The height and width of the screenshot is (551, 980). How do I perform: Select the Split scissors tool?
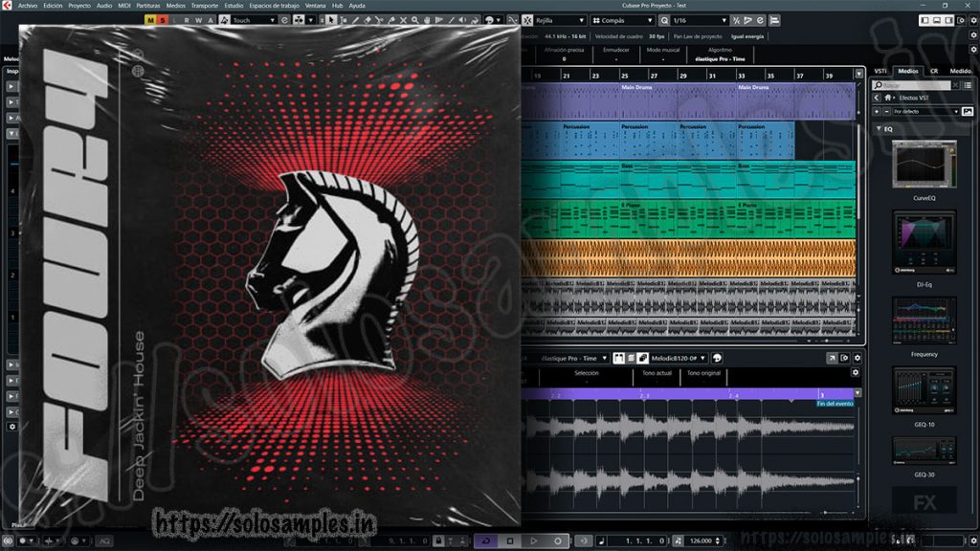[379, 20]
